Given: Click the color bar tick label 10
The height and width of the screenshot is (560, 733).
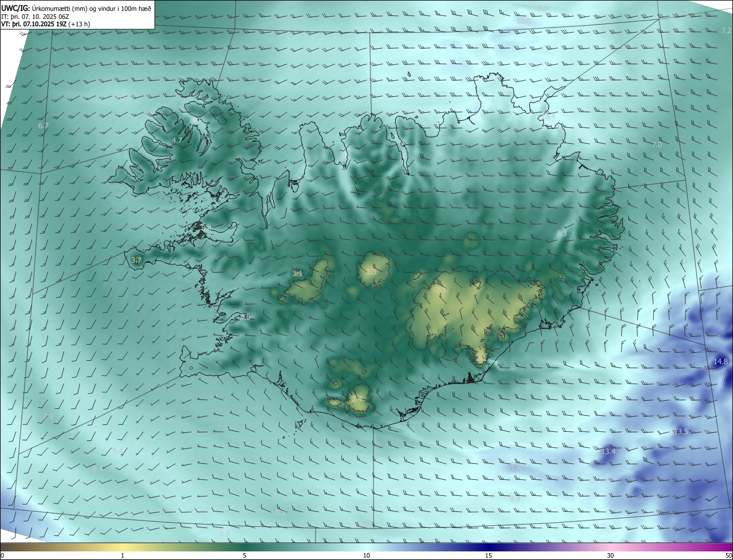Looking at the screenshot, I should coord(366,555).
